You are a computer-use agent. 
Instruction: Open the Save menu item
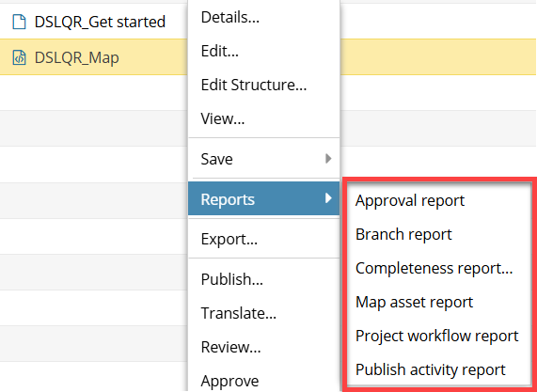tap(263, 159)
